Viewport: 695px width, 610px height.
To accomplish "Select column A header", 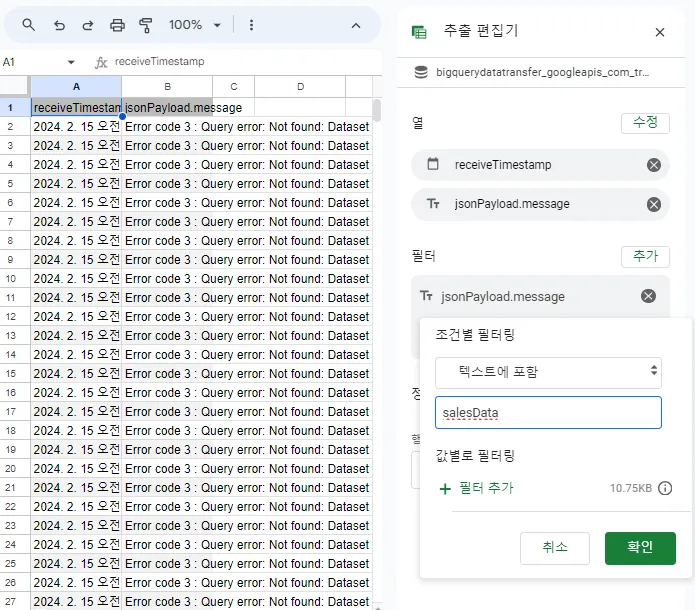I will point(76,86).
